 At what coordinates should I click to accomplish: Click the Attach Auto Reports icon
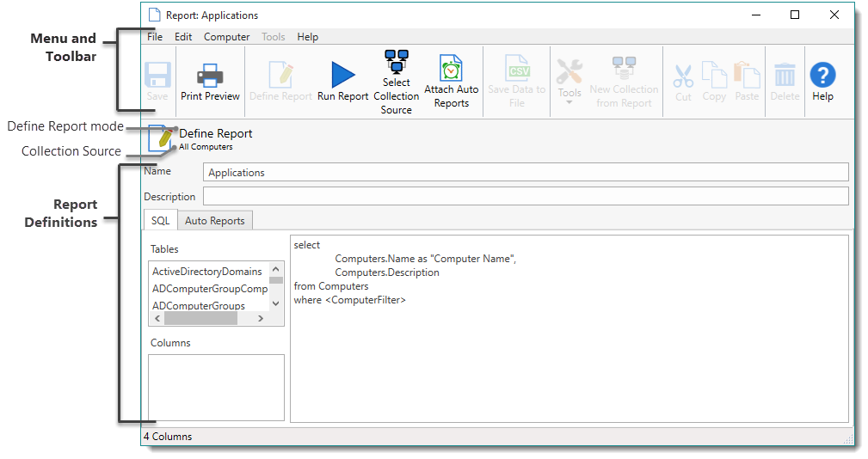coord(451,69)
